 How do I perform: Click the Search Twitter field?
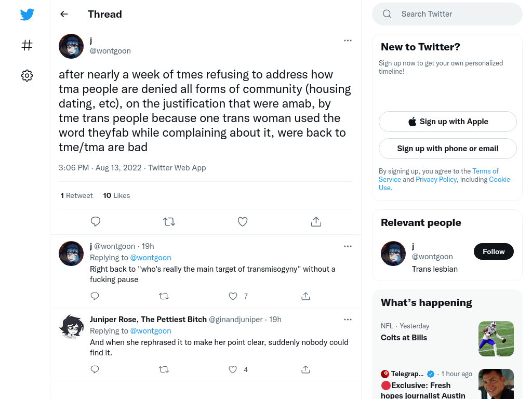(447, 14)
